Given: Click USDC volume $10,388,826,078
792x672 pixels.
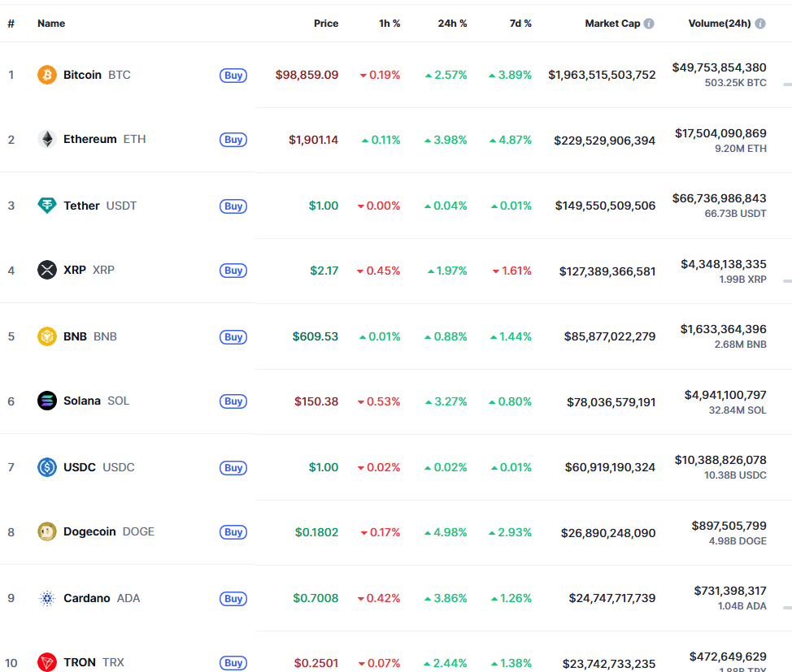Looking at the screenshot, I should [720, 460].
